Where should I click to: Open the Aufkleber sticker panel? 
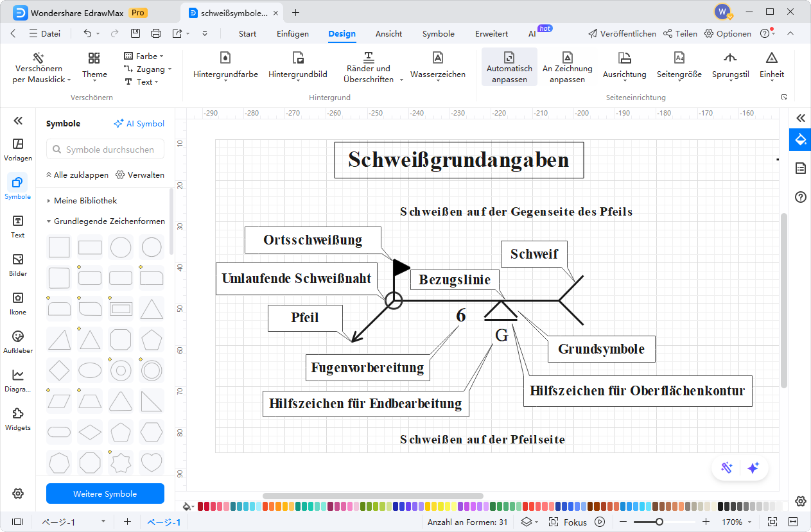18,341
